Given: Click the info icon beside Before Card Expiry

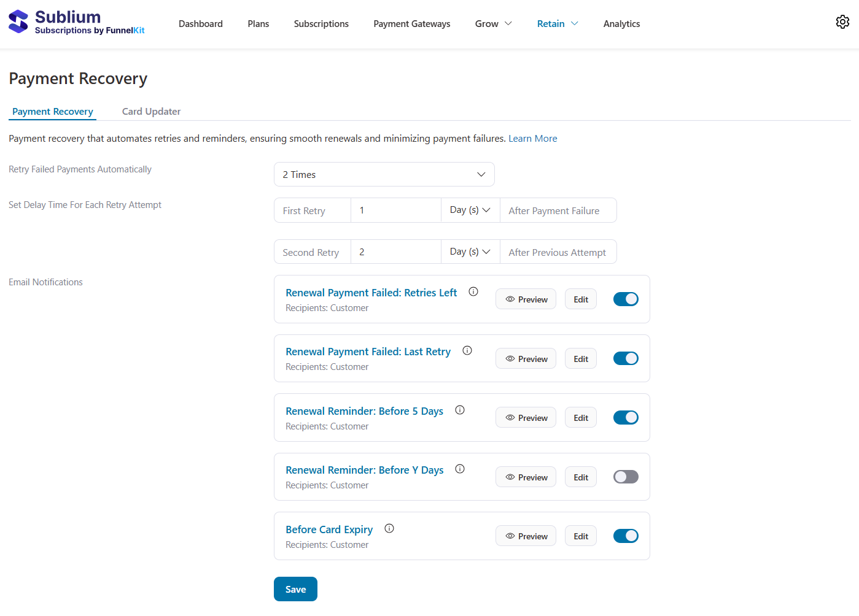Looking at the screenshot, I should tap(389, 528).
